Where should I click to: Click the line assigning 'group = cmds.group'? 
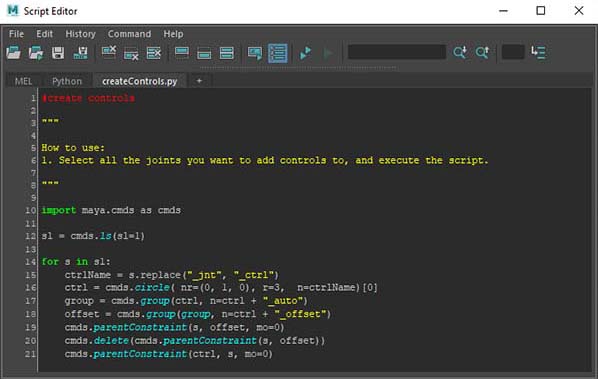coord(186,301)
